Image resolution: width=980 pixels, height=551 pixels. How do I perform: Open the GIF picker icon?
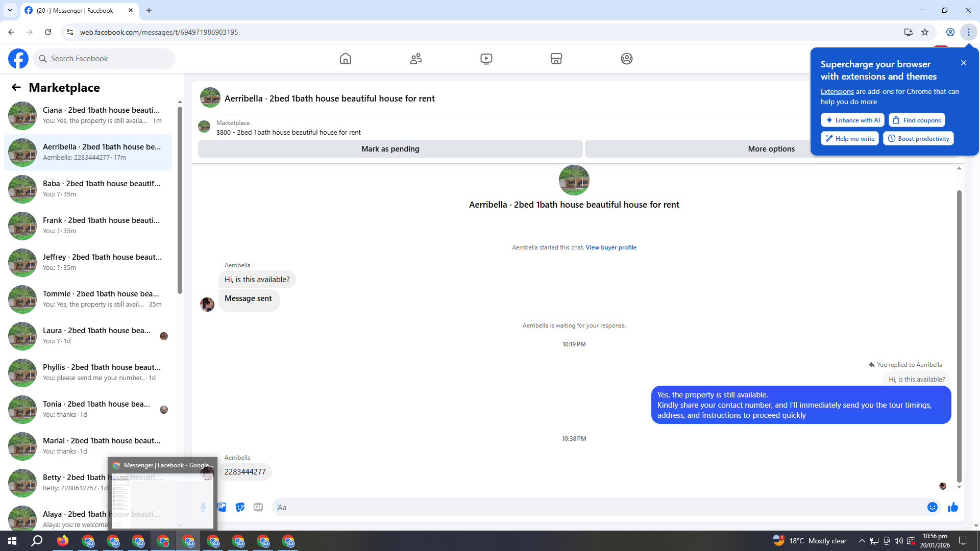258,507
